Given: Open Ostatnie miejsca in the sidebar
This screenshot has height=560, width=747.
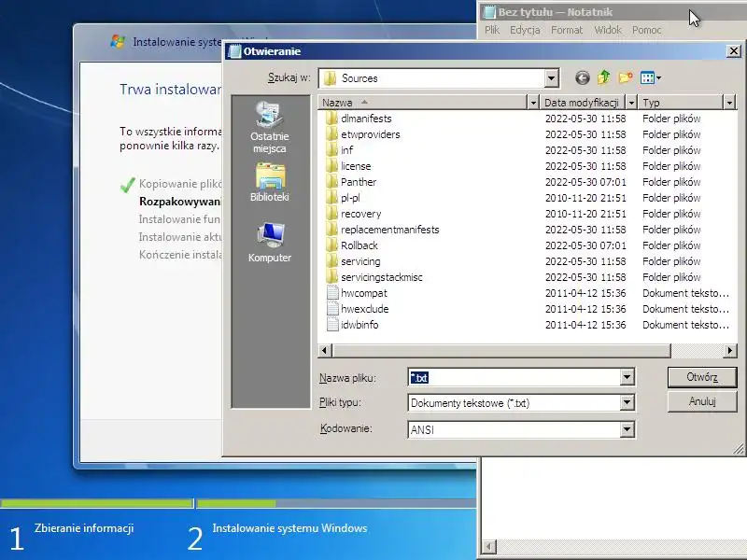Looking at the screenshot, I should pos(270,128).
